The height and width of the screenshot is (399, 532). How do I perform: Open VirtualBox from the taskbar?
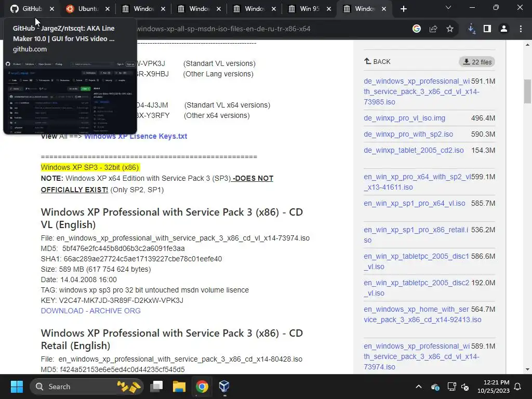(x=224, y=387)
